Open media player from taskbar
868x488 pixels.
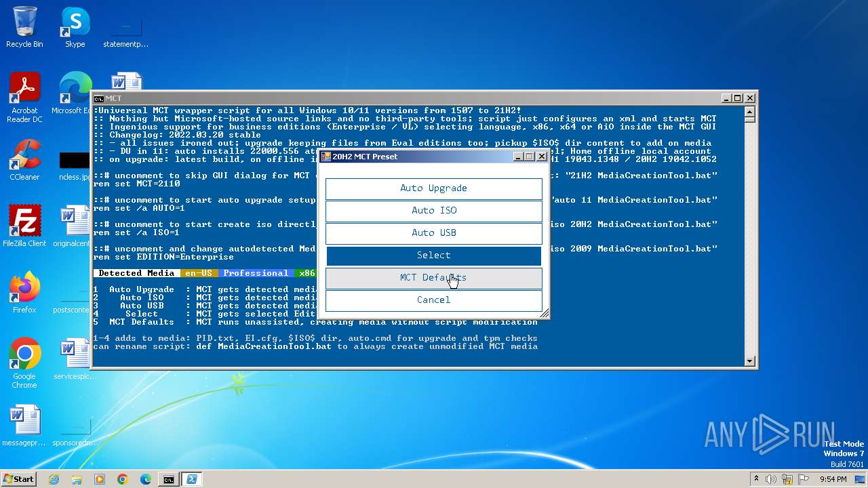[100, 479]
